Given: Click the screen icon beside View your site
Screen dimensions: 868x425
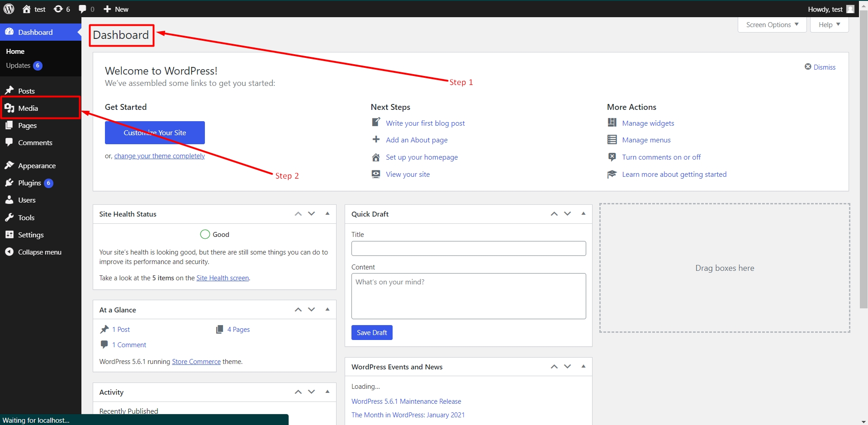Looking at the screenshot, I should pos(376,174).
